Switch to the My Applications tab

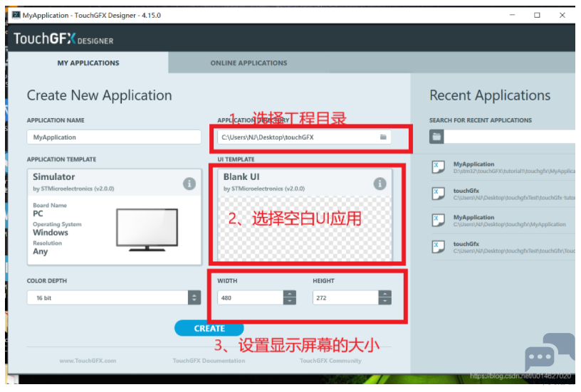click(88, 63)
